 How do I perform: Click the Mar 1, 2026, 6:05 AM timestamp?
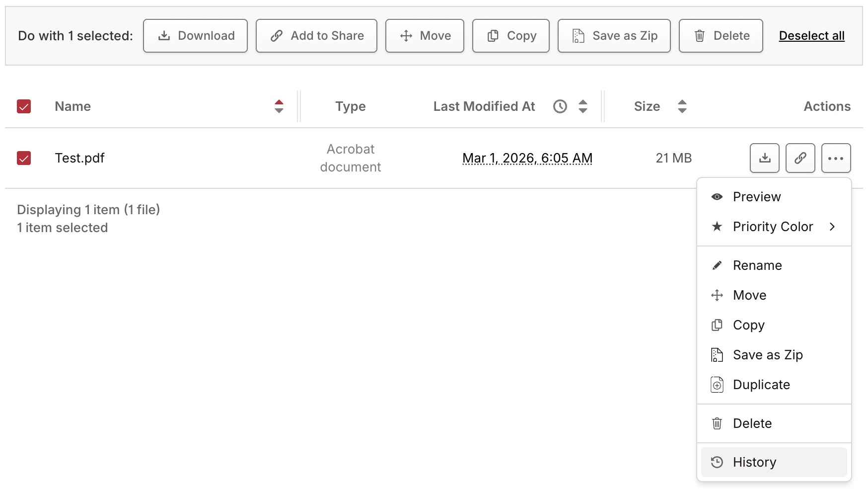tap(527, 158)
